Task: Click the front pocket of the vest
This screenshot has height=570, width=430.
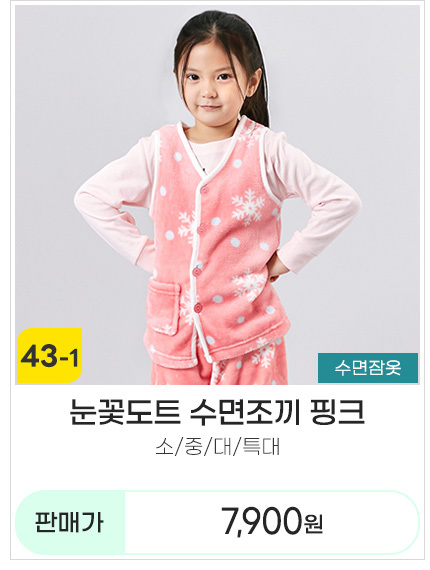Action: (x=163, y=308)
